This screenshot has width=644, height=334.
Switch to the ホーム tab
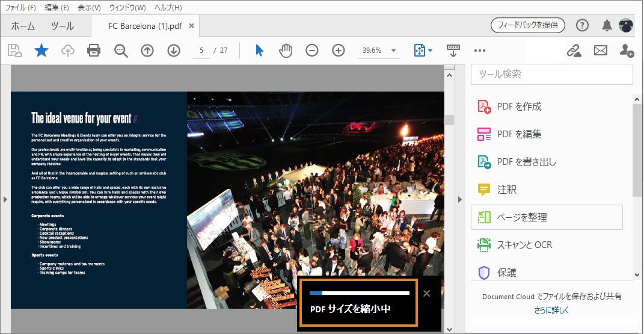(x=23, y=26)
